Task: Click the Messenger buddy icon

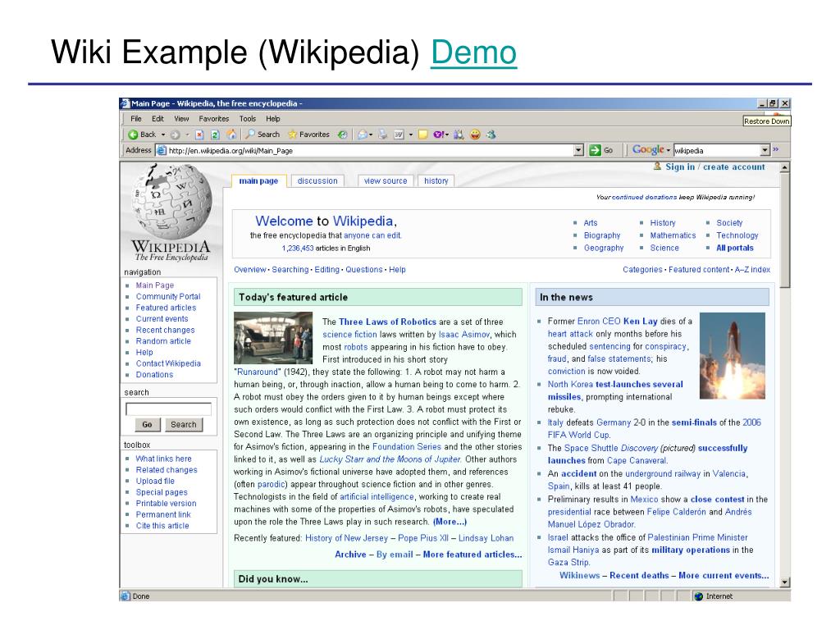Action: coord(491,135)
